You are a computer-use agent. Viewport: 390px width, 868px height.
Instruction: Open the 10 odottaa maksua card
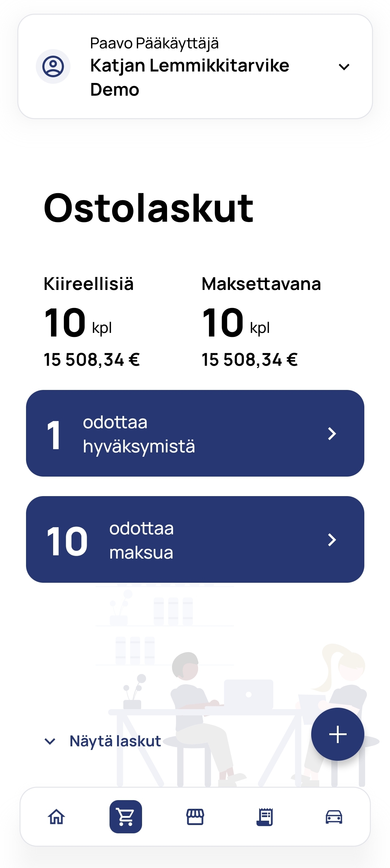pyautogui.click(x=195, y=539)
